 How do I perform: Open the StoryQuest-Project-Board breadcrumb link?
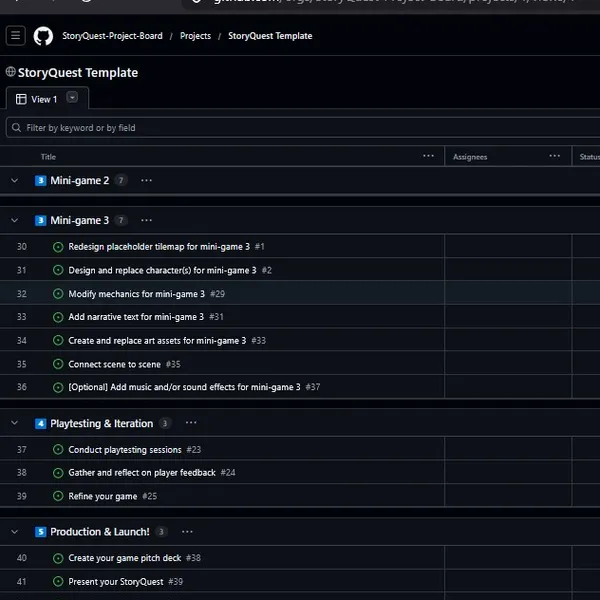[112, 36]
